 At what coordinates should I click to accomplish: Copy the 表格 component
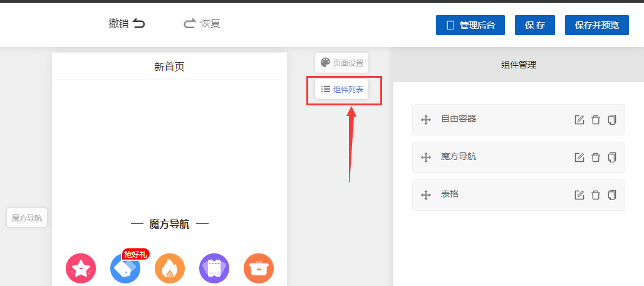coord(612,195)
